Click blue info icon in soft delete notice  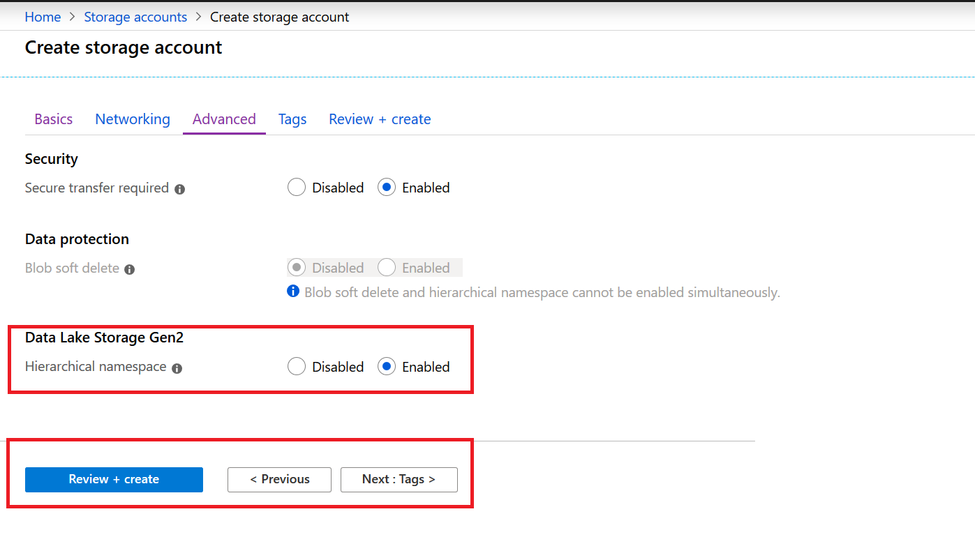[x=293, y=291]
